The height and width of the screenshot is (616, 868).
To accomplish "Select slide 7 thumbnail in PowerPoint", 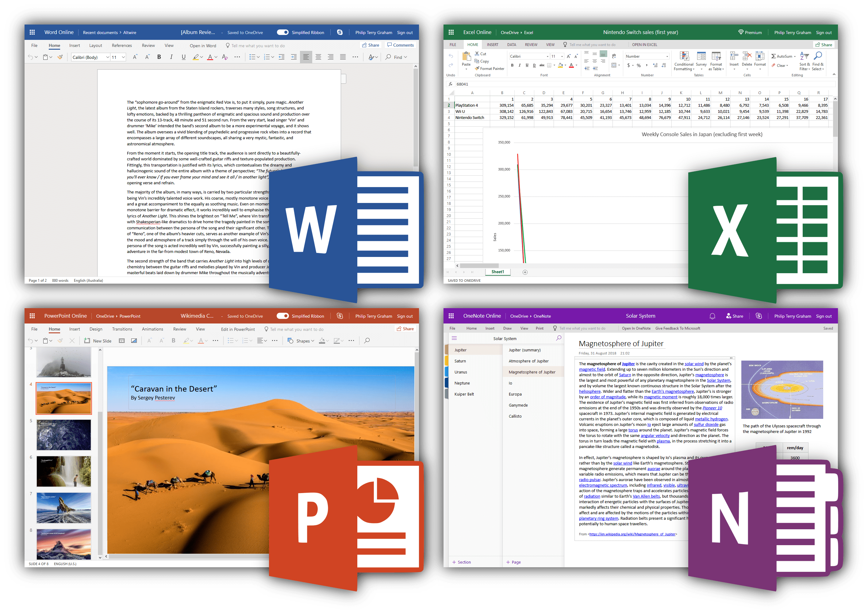I will pyautogui.click(x=64, y=508).
